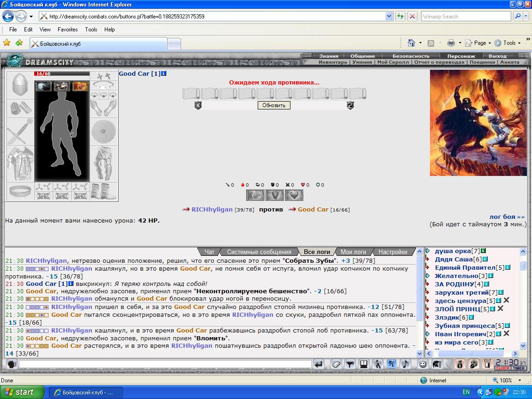532x399 pixels.
Task: Use the heart-shaped combat technique
Action: pos(294,195)
